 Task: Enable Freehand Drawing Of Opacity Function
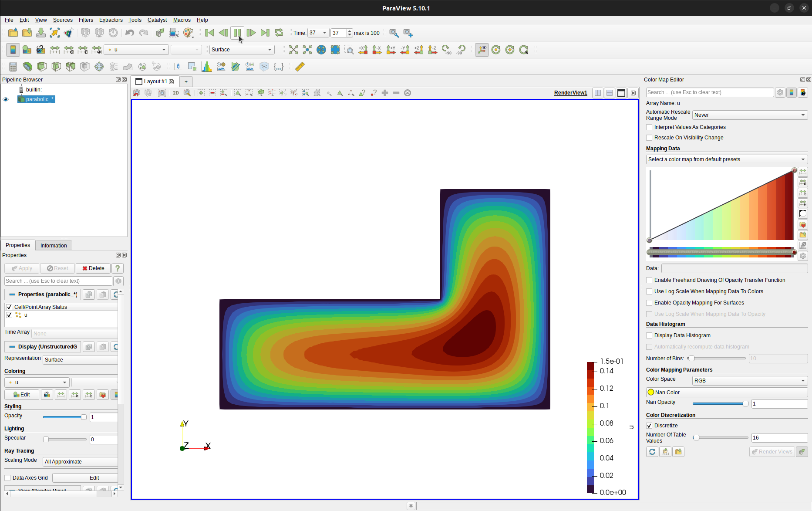coord(649,280)
